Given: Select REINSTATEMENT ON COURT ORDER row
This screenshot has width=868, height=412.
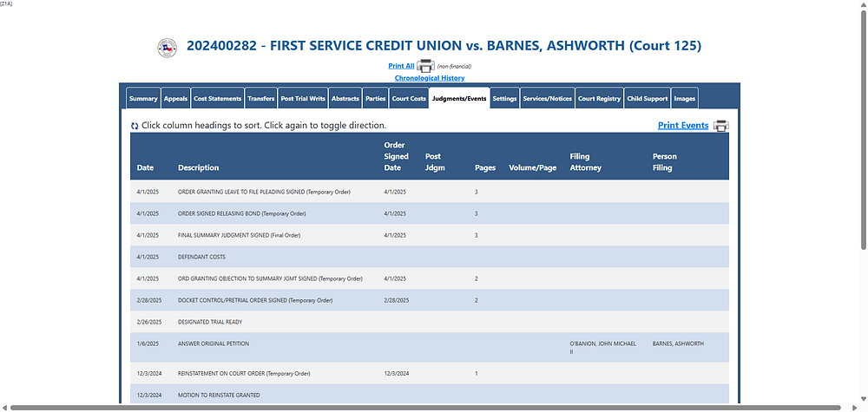Looking at the screenshot, I should coord(430,373).
